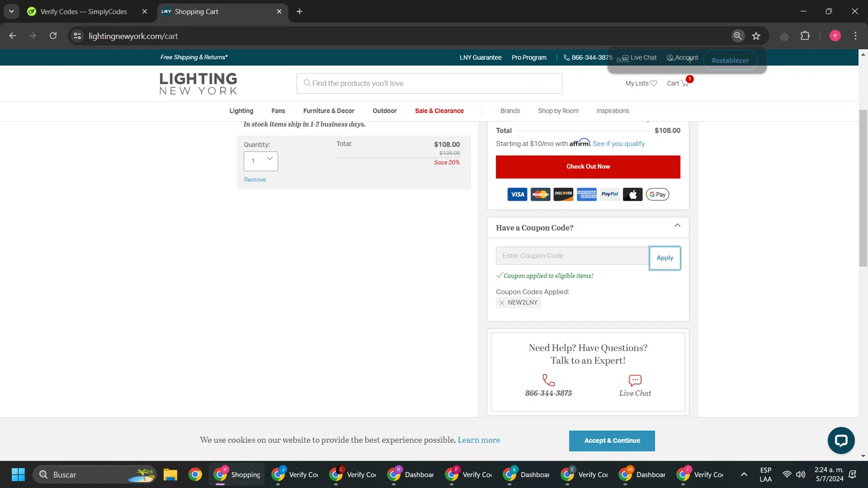Click the Live Chat bubble icon in help box
The height and width of the screenshot is (488, 868).
click(x=635, y=380)
